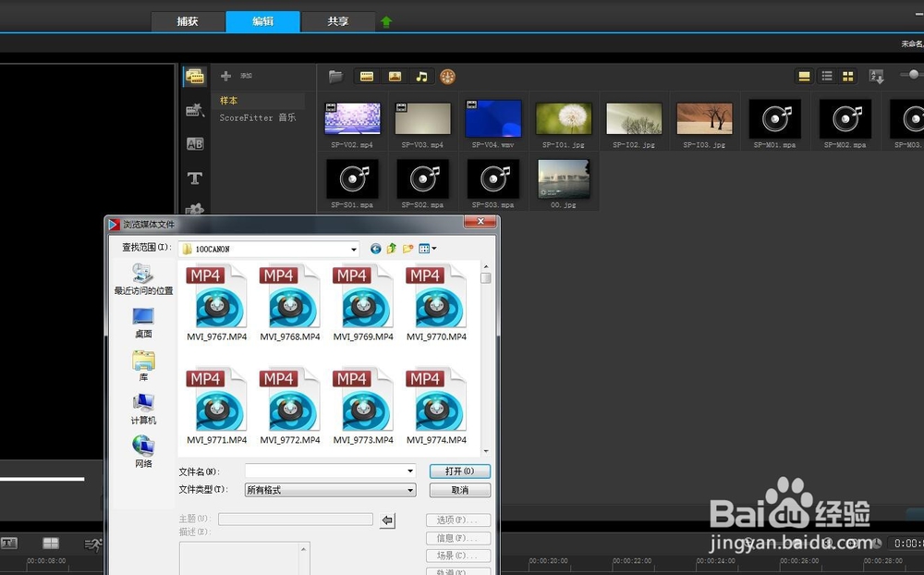The height and width of the screenshot is (575, 924).
Task: Toggle the hide titles view button
Action: [804, 77]
